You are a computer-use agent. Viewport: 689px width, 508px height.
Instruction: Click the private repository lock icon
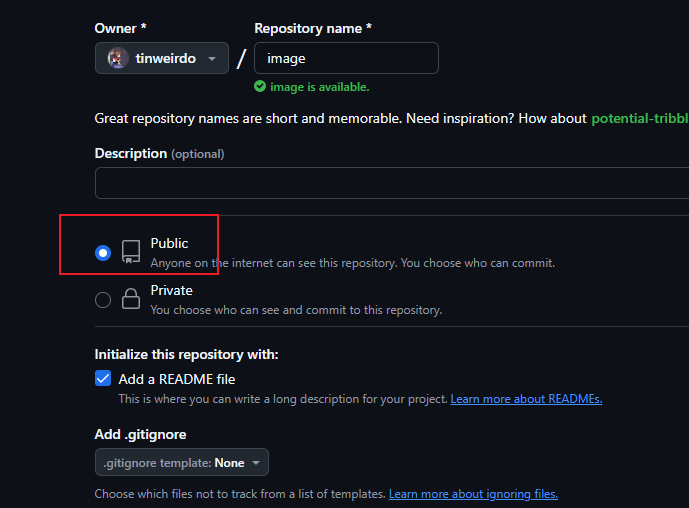131,299
